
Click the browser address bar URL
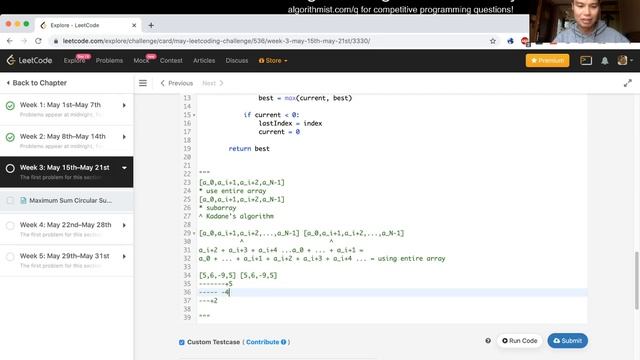pos(216,41)
